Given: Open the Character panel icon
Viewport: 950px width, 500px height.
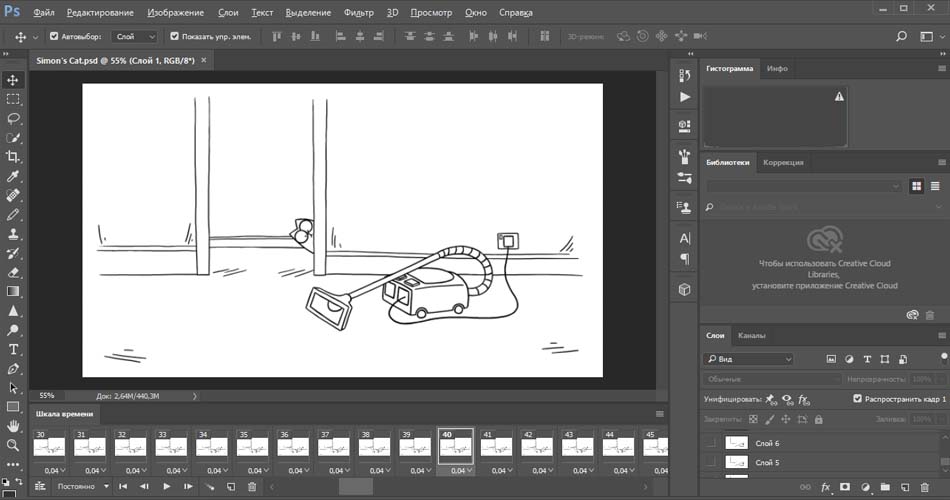Looking at the screenshot, I should tap(685, 238).
